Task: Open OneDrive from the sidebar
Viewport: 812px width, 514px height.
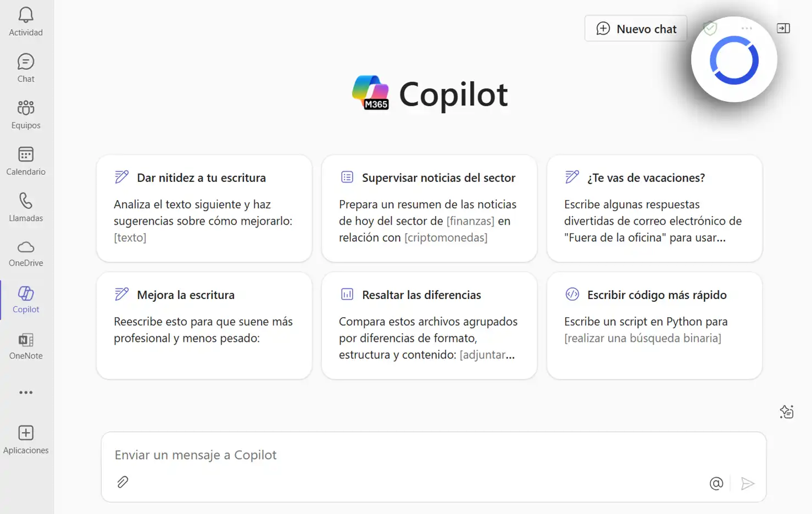Action: tap(26, 253)
